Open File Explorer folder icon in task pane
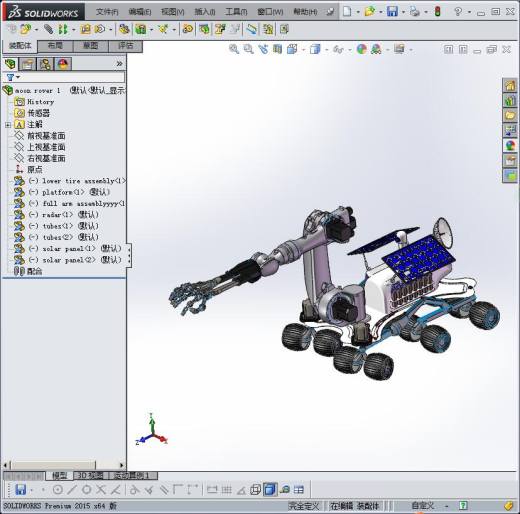 [x=510, y=116]
